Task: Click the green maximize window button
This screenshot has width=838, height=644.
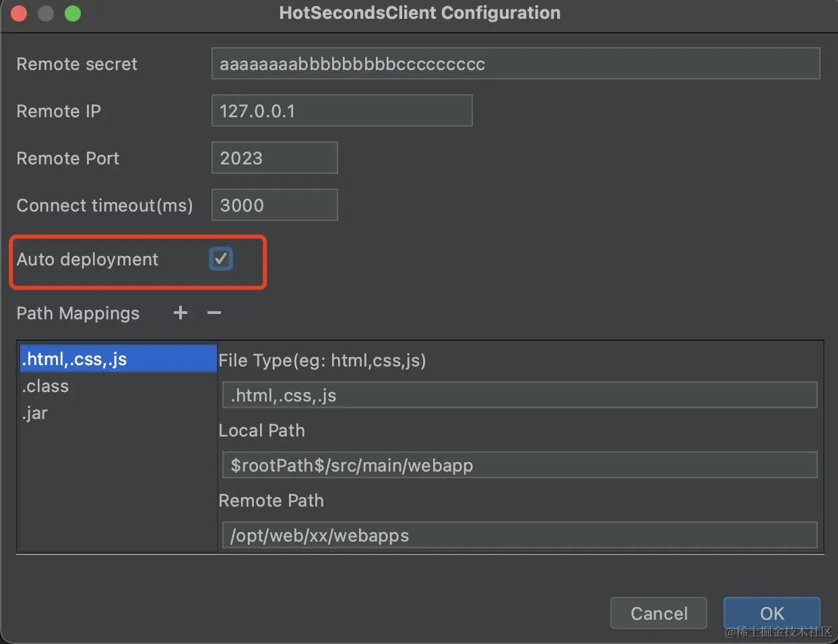Action: click(x=73, y=13)
